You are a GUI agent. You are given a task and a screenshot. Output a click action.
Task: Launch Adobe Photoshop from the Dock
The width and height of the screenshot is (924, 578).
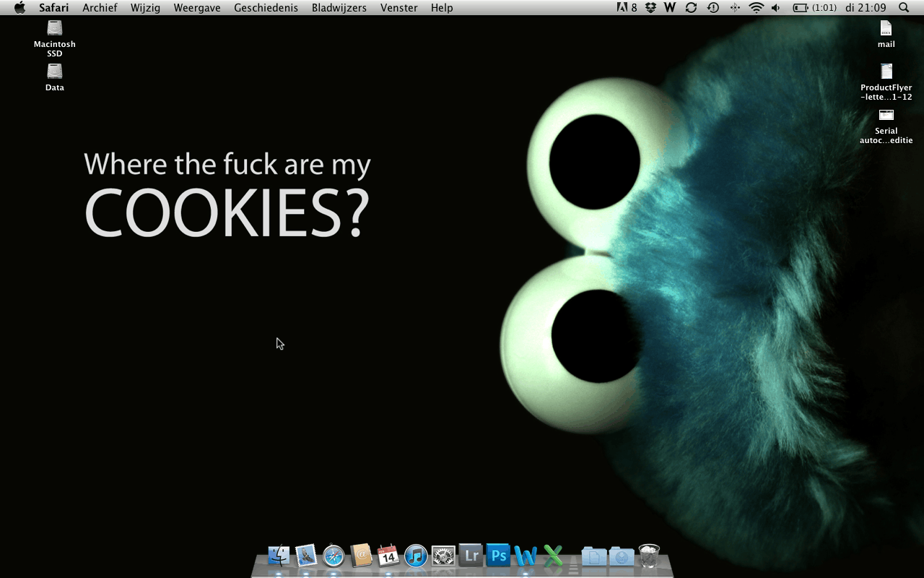pos(498,555)
